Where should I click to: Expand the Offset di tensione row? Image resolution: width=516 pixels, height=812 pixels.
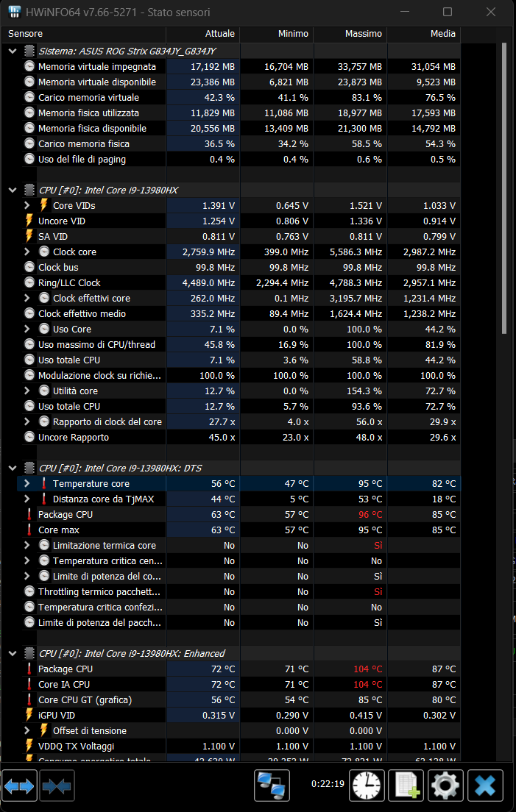pyautogui.click(x=27, y=730)
